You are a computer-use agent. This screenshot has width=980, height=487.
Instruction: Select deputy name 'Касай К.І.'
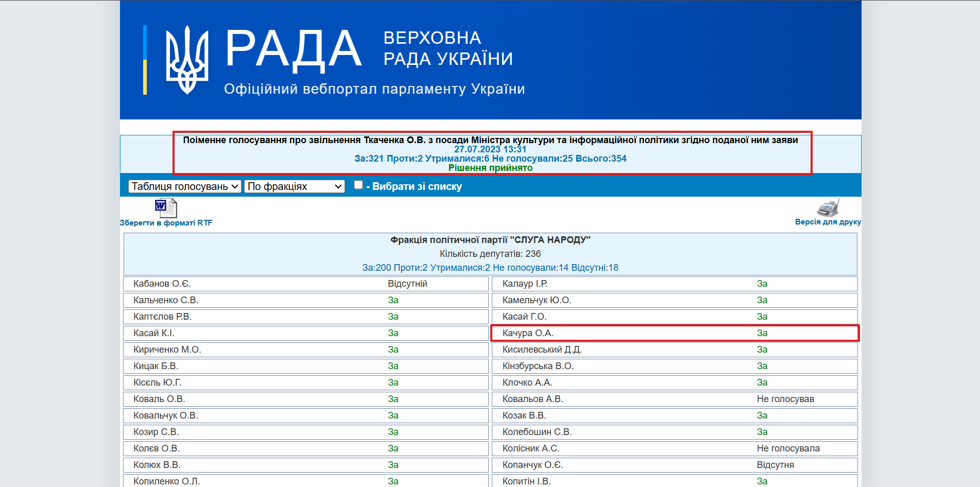(x=154, y=333)
